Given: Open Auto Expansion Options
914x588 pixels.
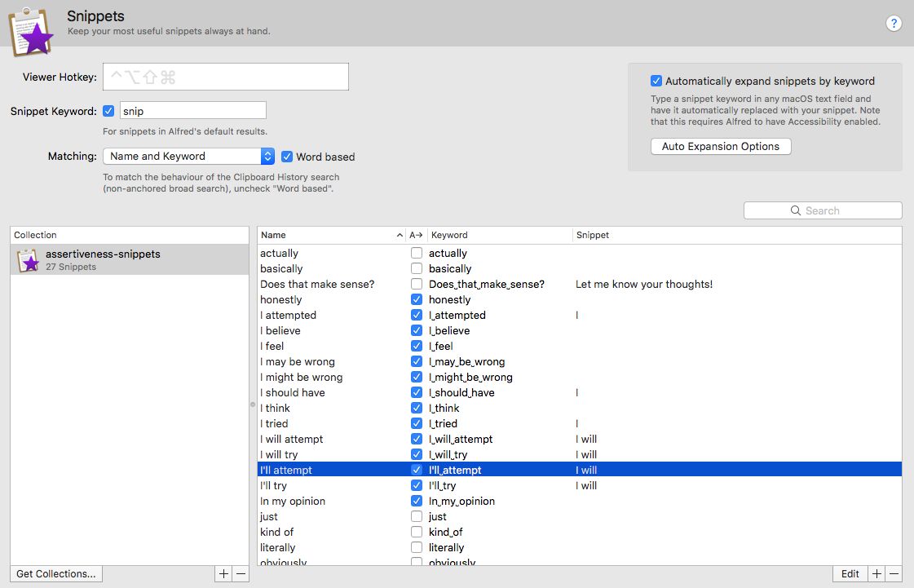Looking at the screenshot, I should pyautogui.click(x=721, y=147).
